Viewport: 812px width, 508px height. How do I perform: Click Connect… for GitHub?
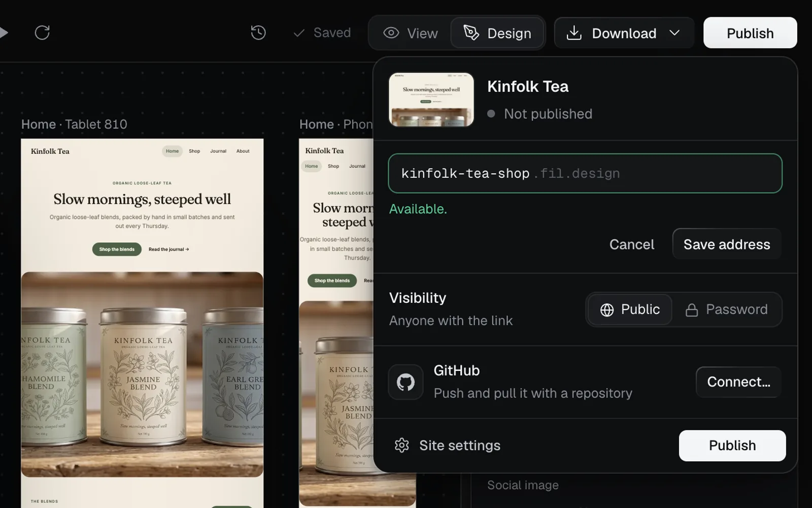(738, 382)
